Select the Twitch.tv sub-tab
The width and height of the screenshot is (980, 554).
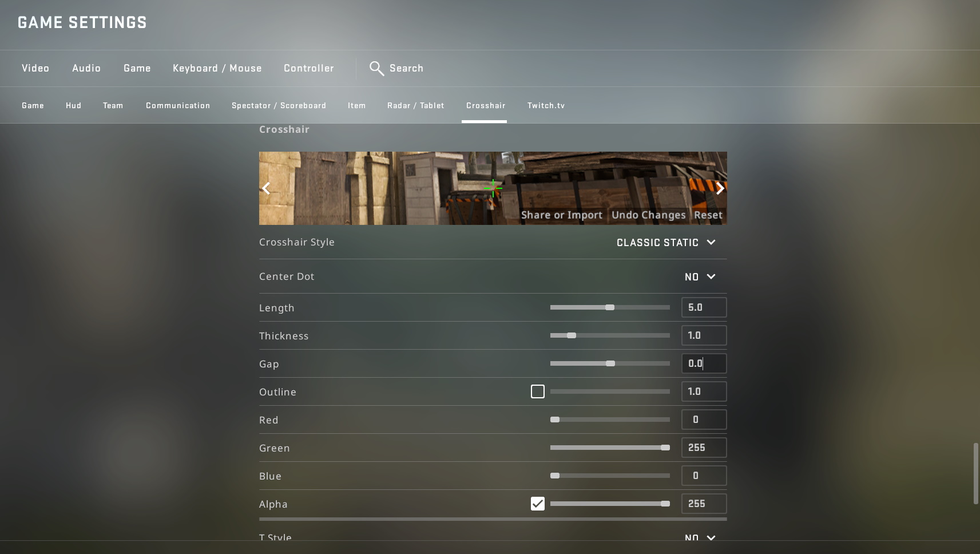[x=546, y=105]
